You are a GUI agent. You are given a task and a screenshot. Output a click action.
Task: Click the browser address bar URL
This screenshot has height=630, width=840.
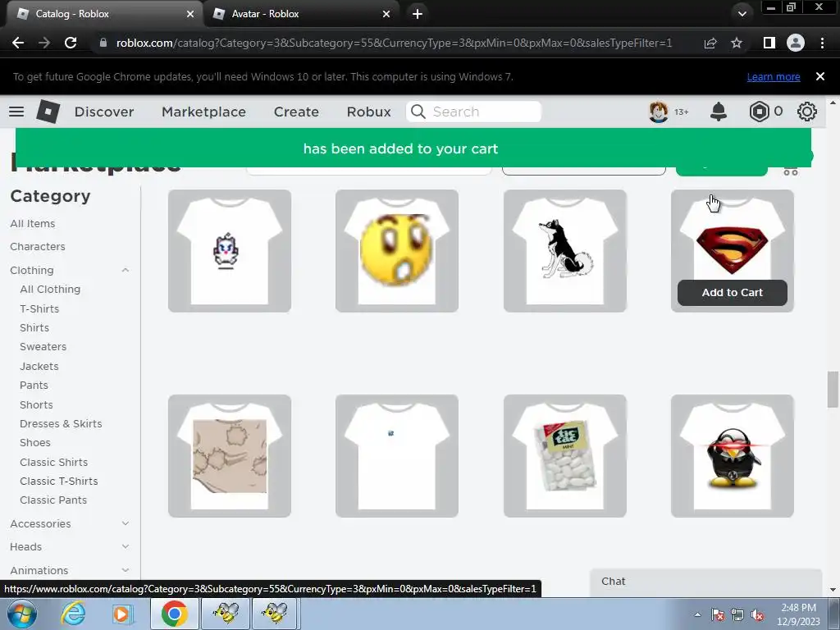(x=394, y=43)
